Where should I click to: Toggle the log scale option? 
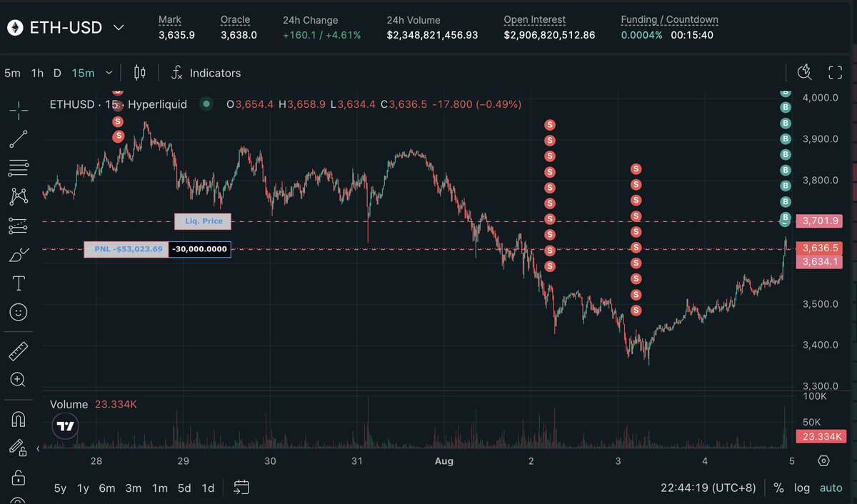802,488
